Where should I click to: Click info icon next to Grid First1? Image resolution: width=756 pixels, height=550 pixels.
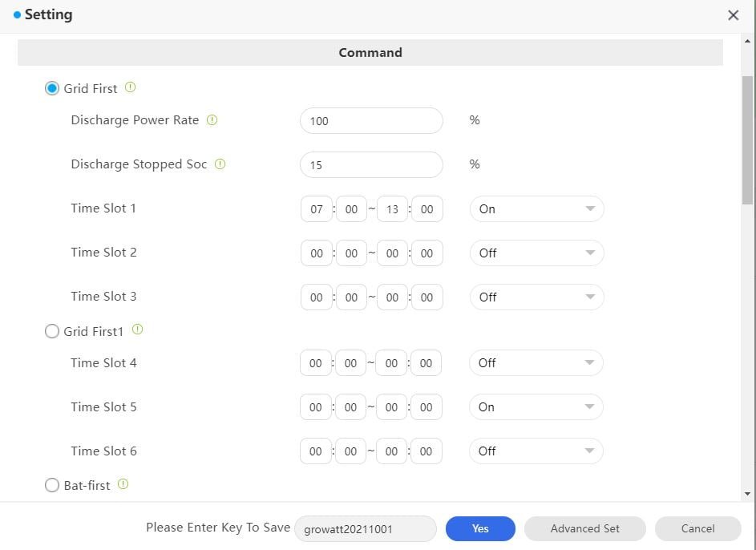pyautogui.click(x=137, y=330)
